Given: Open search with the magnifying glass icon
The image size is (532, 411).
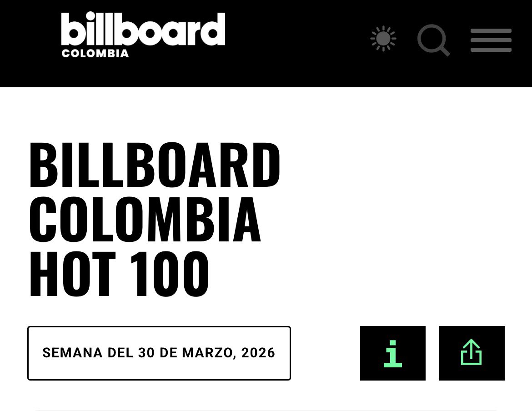Looking at the screenshot, I should [x=433, y=40].
